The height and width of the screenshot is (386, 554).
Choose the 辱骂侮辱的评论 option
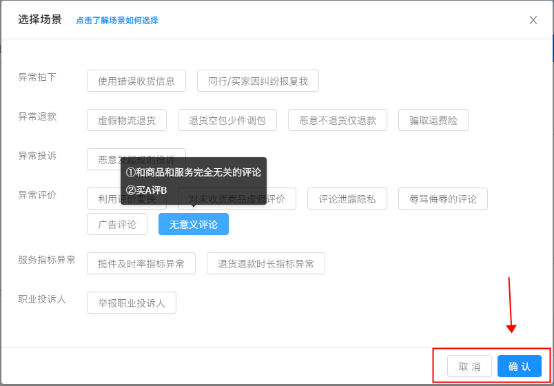tap(443, 199)
